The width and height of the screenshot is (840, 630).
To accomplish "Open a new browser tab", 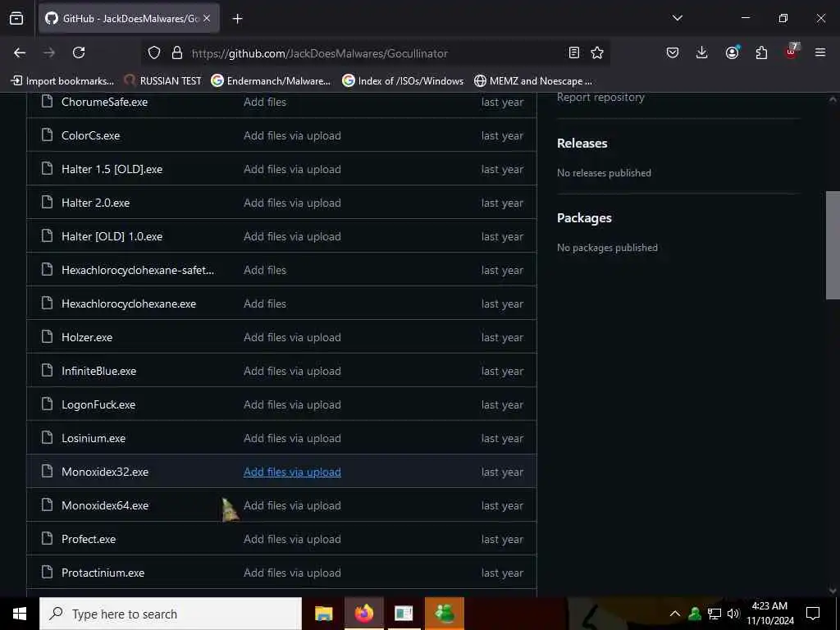I will (x=237, y=19).
